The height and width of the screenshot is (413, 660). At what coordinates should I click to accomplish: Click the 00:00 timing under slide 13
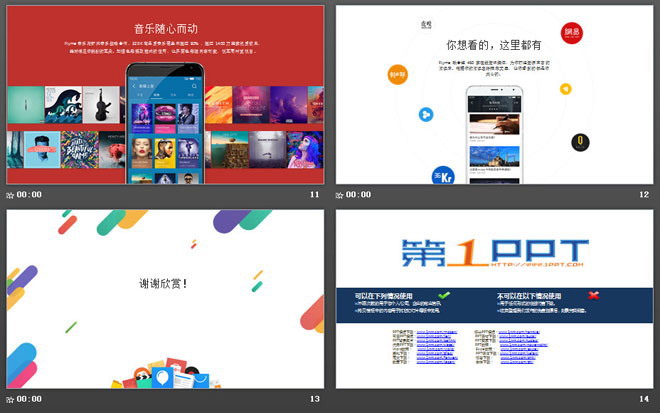pyautogui.click(x=29, y=399)
